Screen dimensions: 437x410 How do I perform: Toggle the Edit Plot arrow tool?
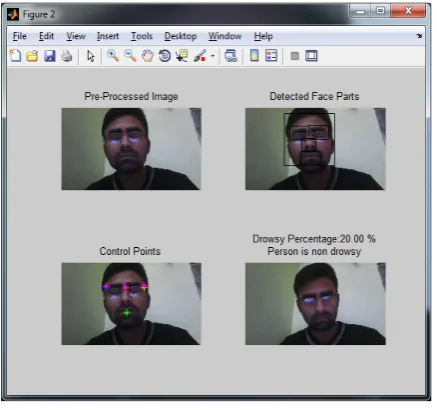pos(91,56)
